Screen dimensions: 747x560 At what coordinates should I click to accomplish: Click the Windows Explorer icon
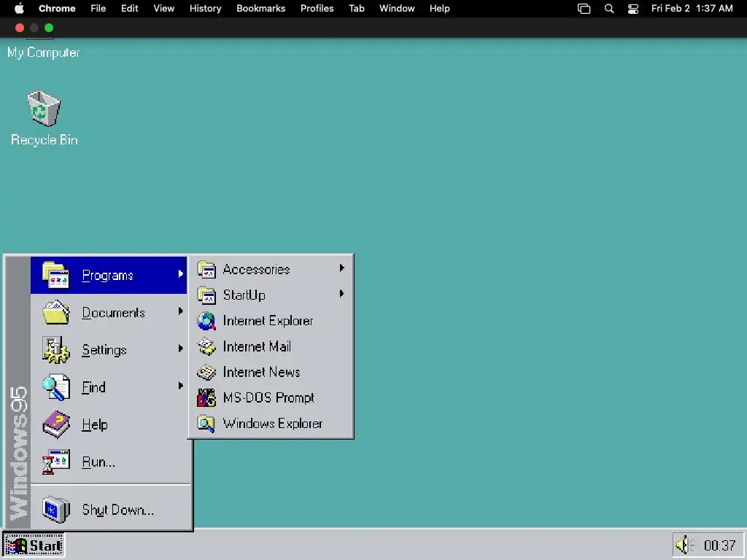coord(206,424)
